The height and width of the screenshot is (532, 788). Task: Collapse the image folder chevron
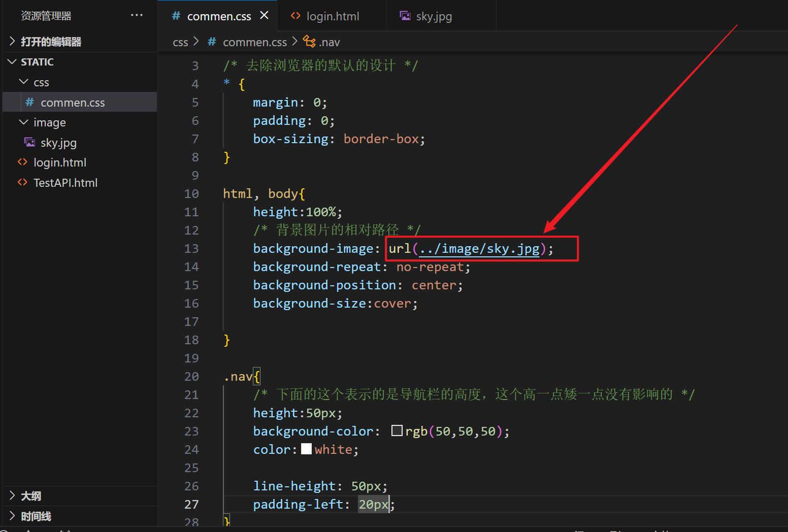[23, 122]
